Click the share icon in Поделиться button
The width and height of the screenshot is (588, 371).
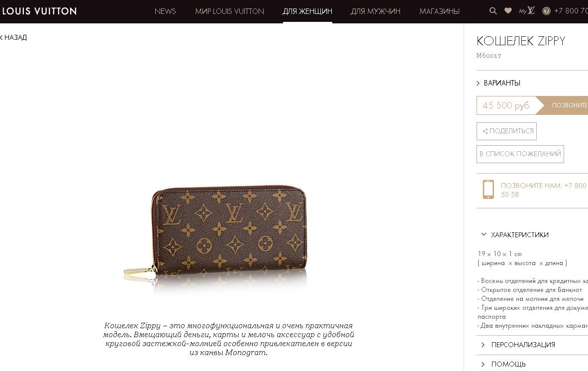pos(485,131)
